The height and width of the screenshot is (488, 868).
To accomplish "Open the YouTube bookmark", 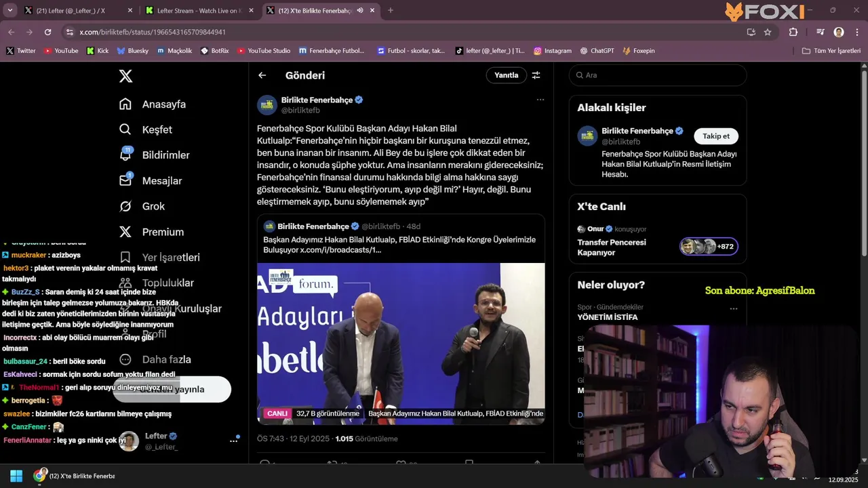I will [x=61, y=51].
